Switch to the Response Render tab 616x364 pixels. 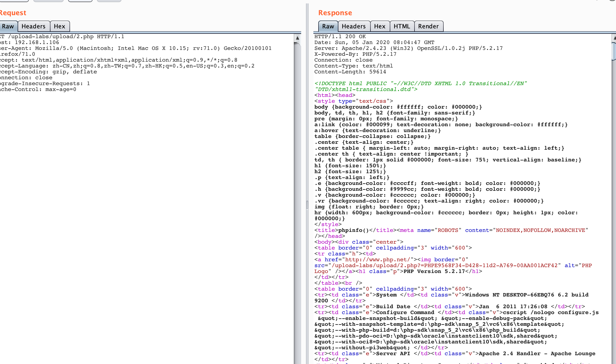click(428, 26)
